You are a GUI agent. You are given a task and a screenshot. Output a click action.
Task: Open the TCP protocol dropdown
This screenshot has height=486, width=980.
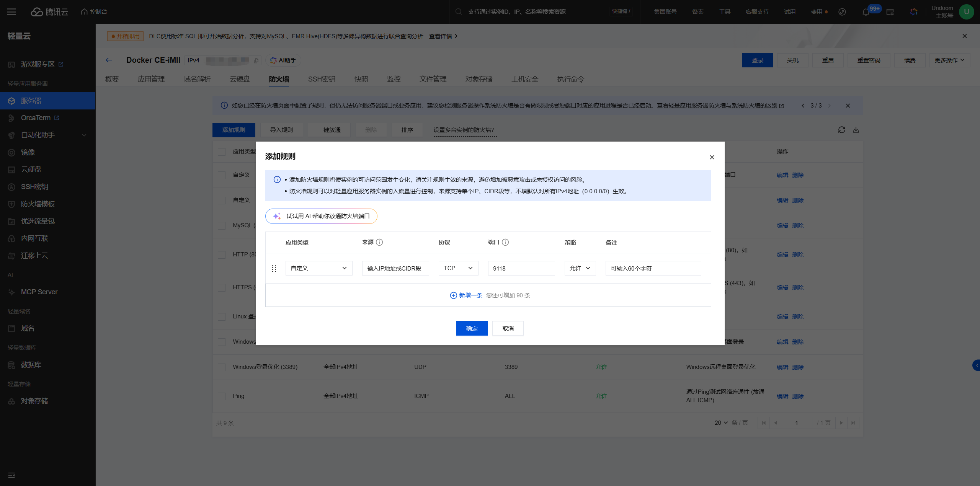coord(458,268)
